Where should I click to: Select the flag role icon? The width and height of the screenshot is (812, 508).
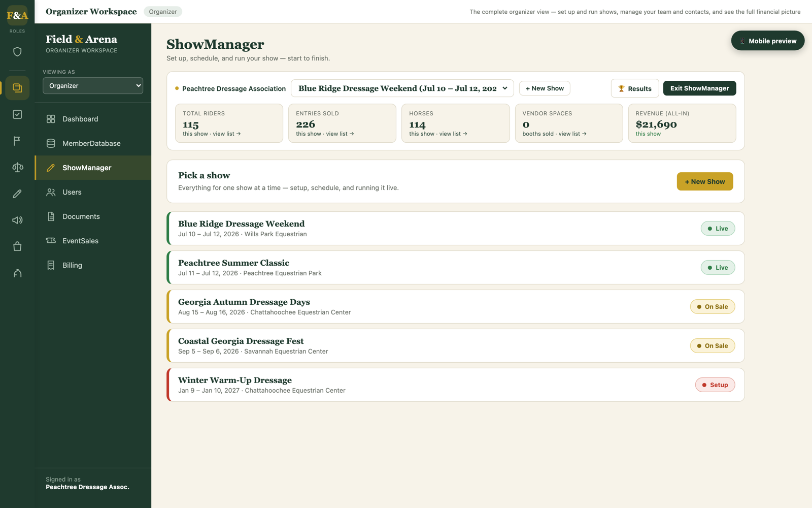[x=17, y=141]
